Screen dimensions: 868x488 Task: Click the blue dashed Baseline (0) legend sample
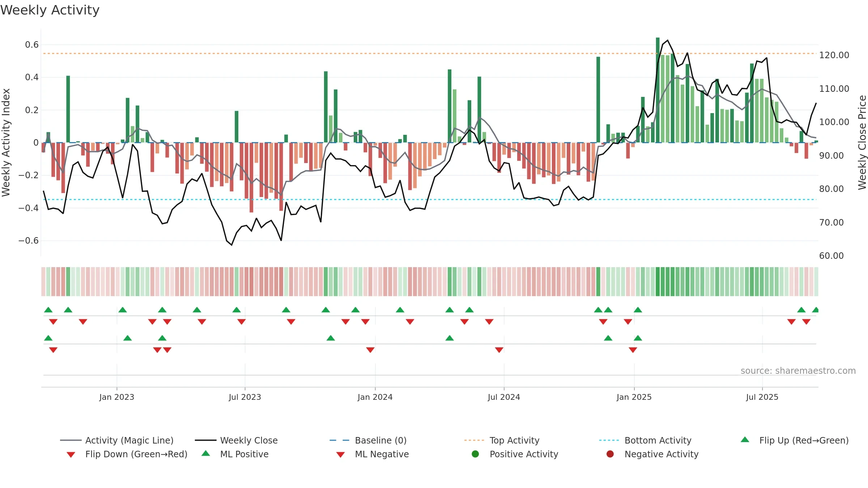(340, 440)
